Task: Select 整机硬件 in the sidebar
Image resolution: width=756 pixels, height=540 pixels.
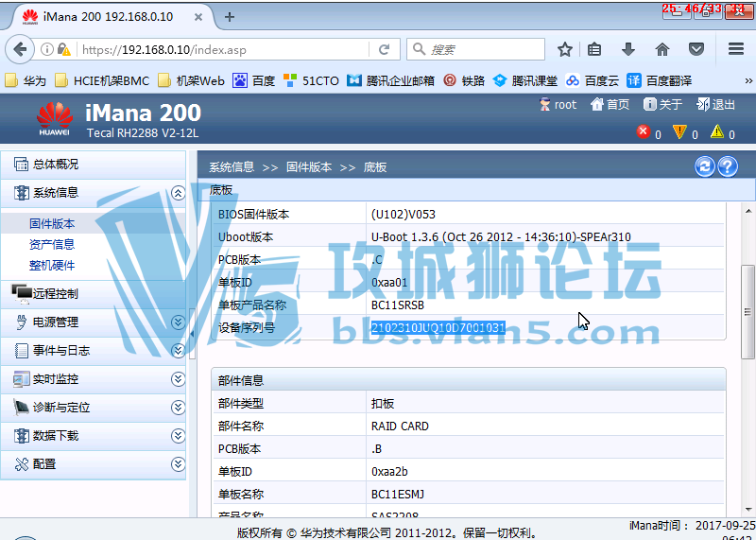Action: pyautogui.click(x=52, y=266)
